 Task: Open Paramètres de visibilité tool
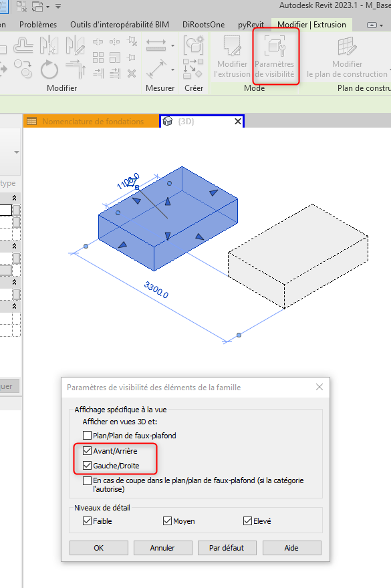pos(275,56)
